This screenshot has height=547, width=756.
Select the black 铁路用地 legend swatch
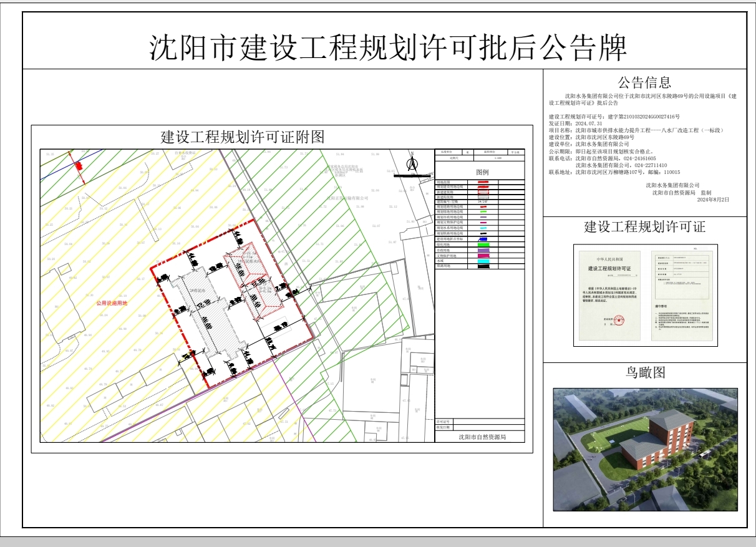(483, 266)
